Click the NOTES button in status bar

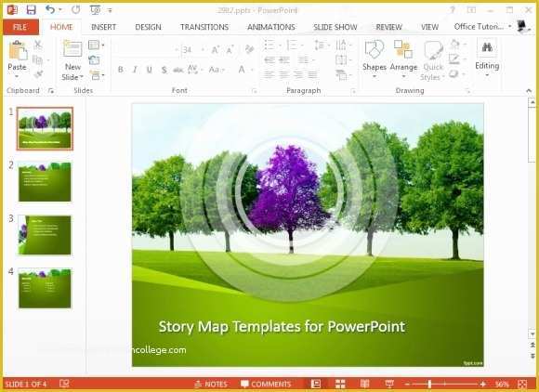[211, 384]
